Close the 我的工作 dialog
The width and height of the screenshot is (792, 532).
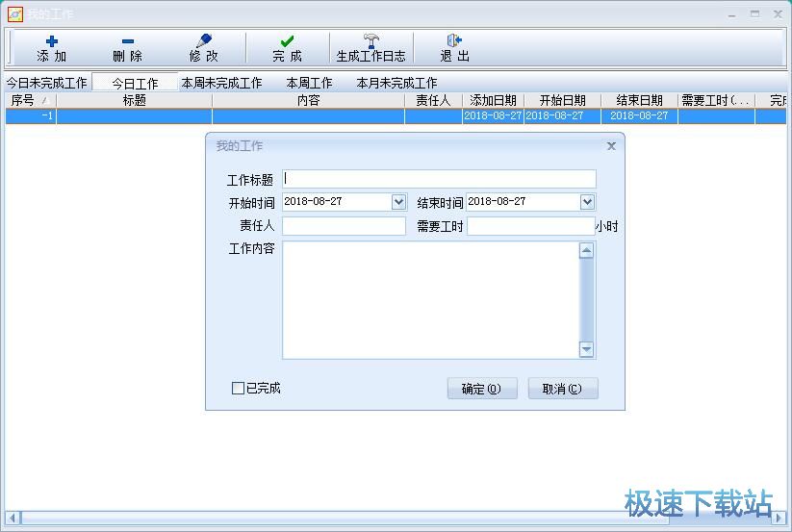(611, 146)
